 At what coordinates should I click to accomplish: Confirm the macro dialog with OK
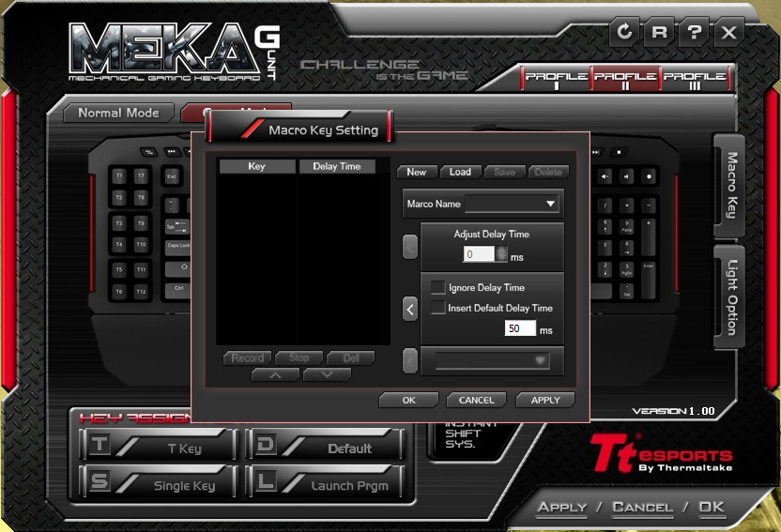click(409, 400)
